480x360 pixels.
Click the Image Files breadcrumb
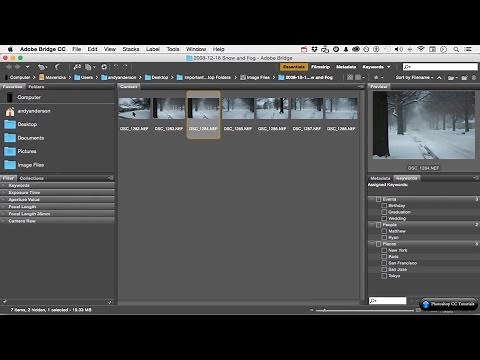click(x=255, y=77)
